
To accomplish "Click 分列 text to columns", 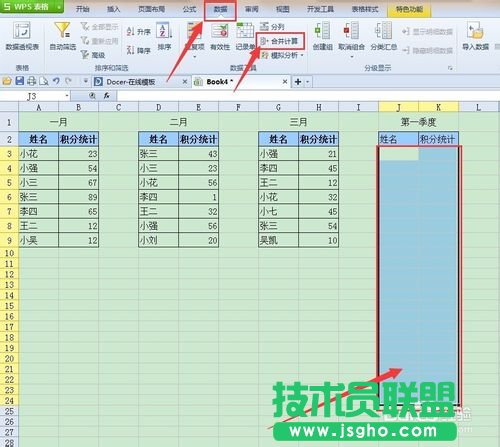I will [272, 26].
